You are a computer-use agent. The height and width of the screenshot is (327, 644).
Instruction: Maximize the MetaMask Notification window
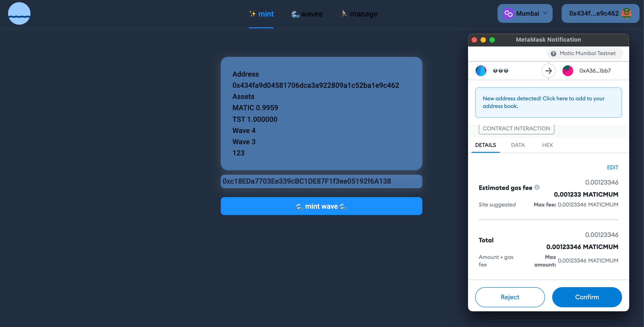(492, 40)
